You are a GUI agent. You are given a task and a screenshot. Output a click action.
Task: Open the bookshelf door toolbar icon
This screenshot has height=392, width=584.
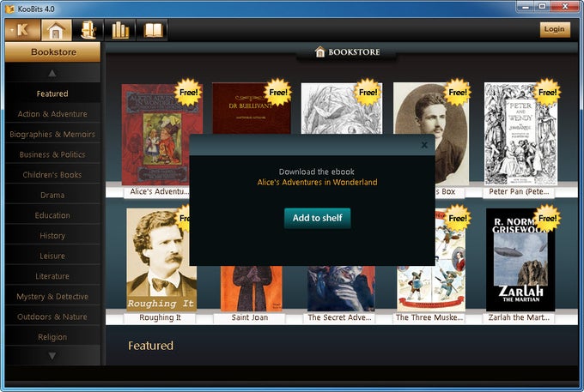pyautogui.click(x=88, y=30)
